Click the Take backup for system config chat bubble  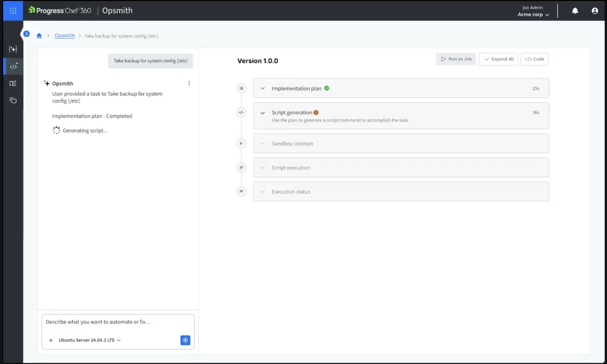tap(150, 61)
